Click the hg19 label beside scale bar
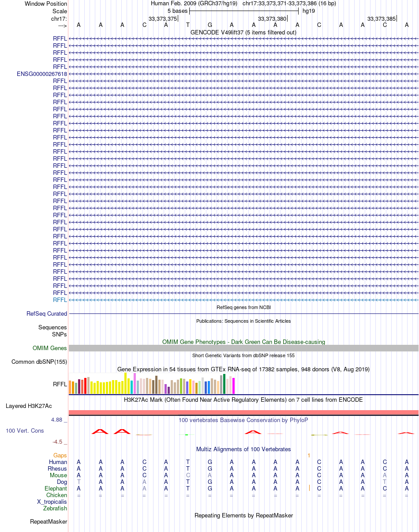 [x=308, y=11]
